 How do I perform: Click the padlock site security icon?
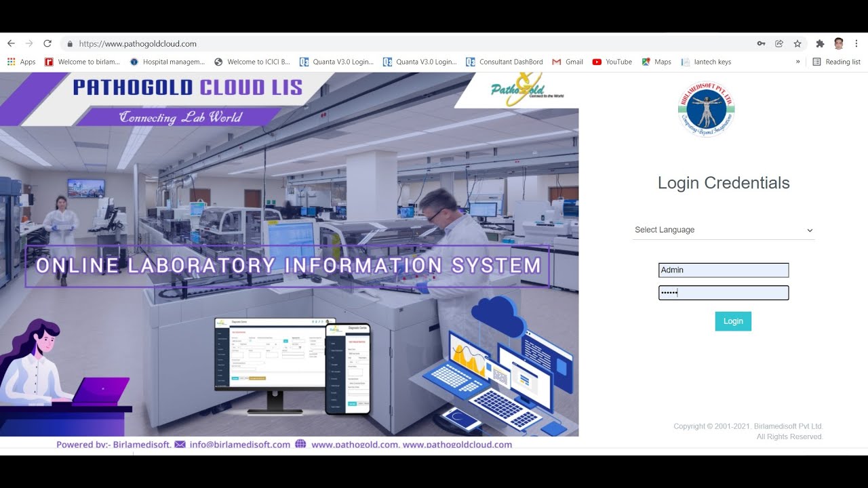point(69,44)
